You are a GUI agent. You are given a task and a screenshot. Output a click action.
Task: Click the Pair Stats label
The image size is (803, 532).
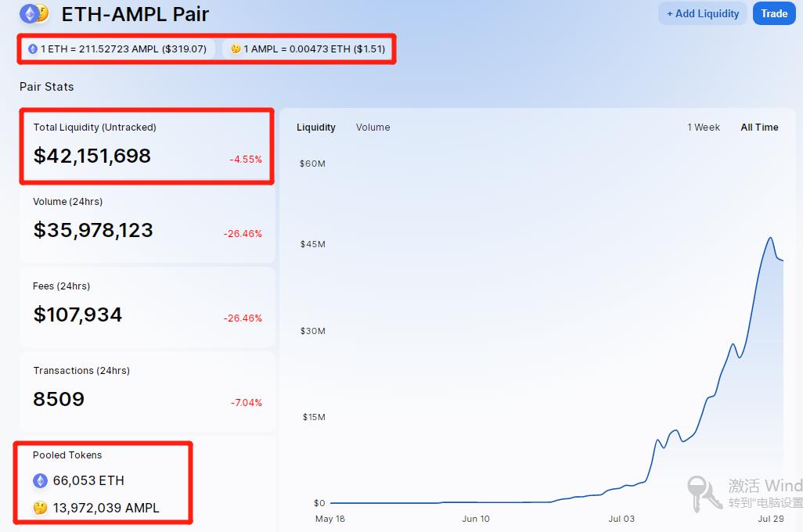coord(47,87)
